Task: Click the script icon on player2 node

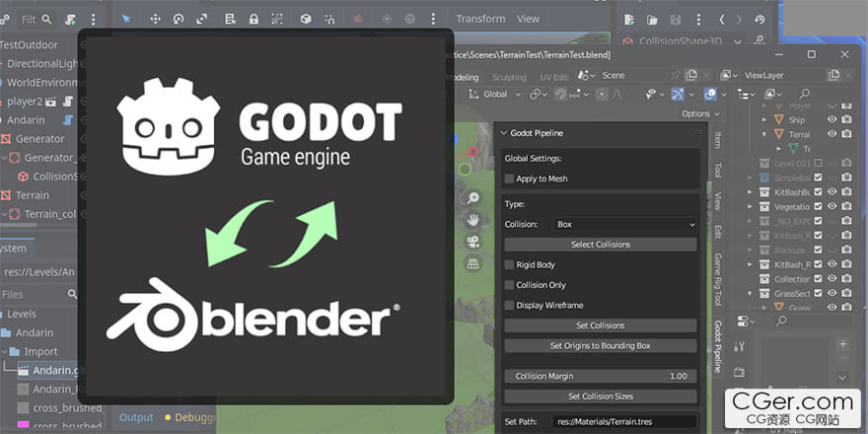Action: click(67, 102)
